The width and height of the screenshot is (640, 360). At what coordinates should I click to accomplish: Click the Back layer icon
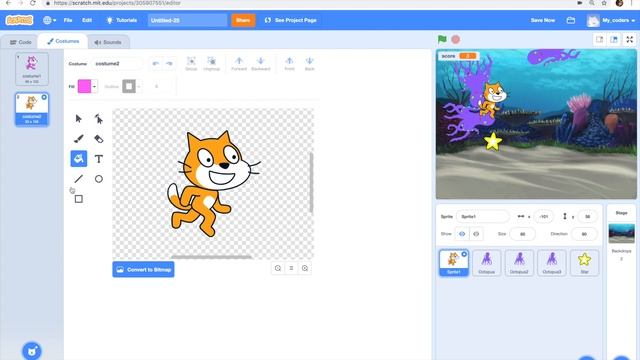click(309, 64)
